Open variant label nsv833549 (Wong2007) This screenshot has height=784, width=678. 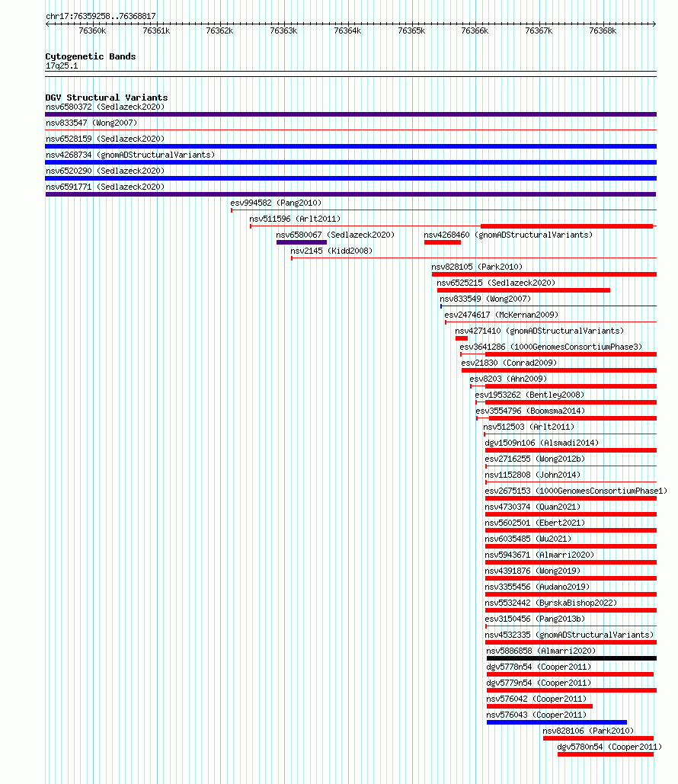[485, 299]
